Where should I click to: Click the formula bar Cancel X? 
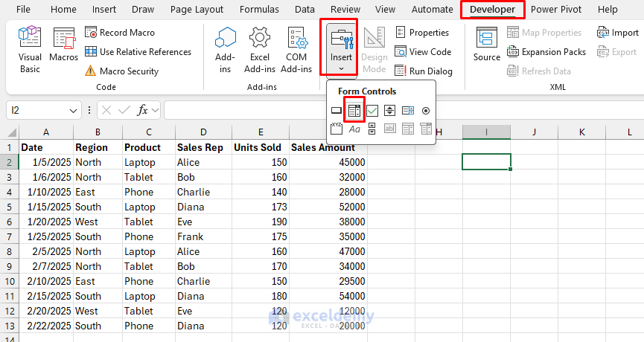[x=106, y=110]
